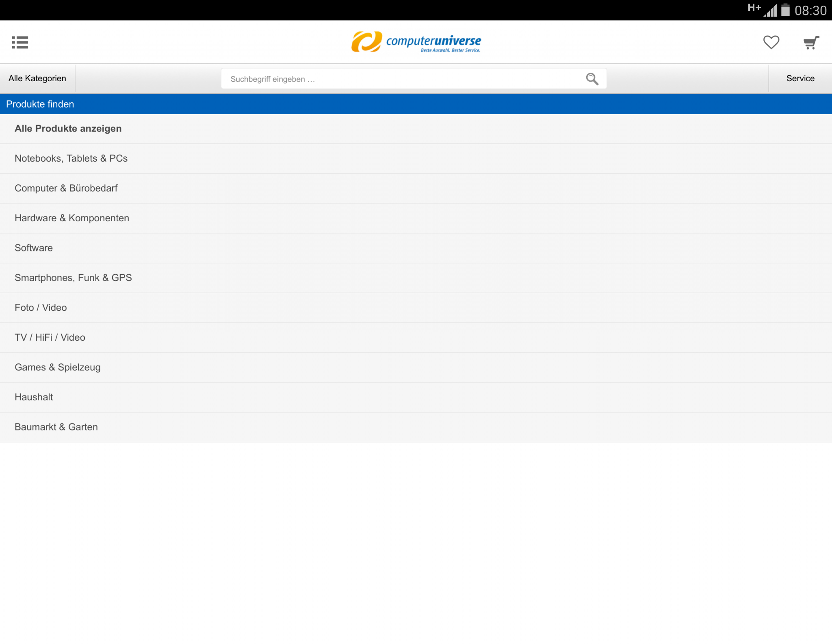The width and height of the screenshot is (832, 644).
Task: Click the magnifying glass search icon
Action: point(592,79)
